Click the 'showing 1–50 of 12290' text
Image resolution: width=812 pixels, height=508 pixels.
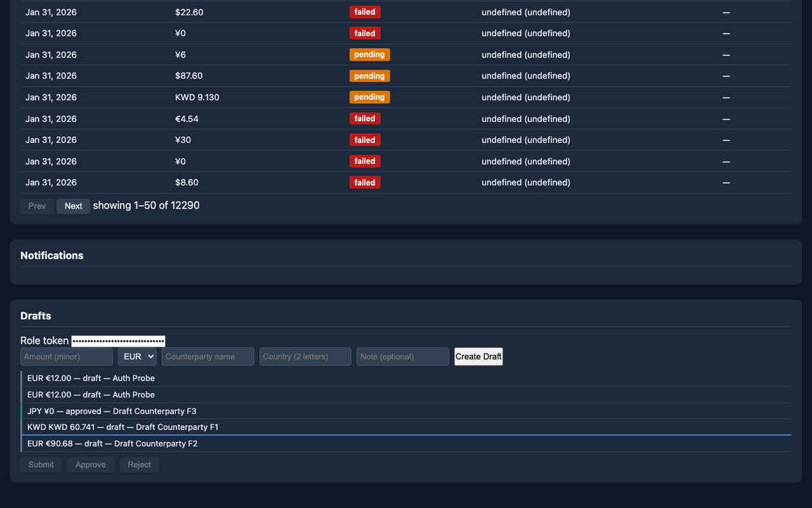[146, 205]
